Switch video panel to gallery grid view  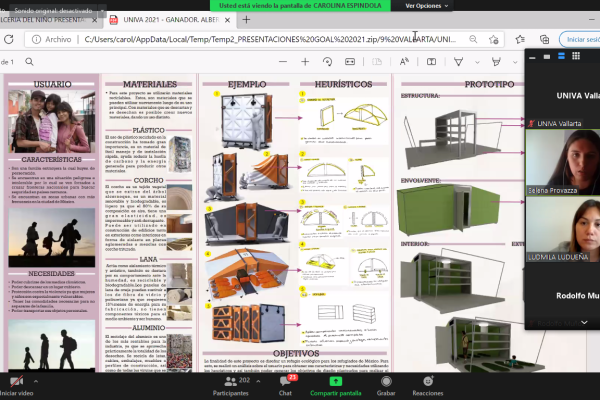[x=576, y=56]
